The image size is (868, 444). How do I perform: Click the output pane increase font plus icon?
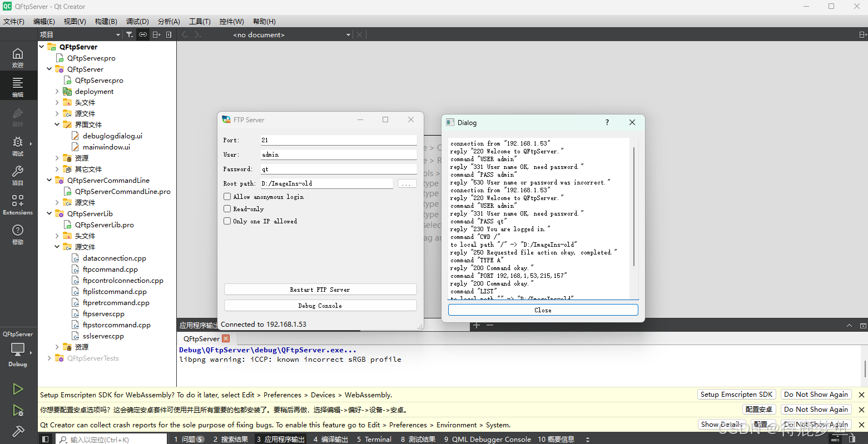pos(477,325)
